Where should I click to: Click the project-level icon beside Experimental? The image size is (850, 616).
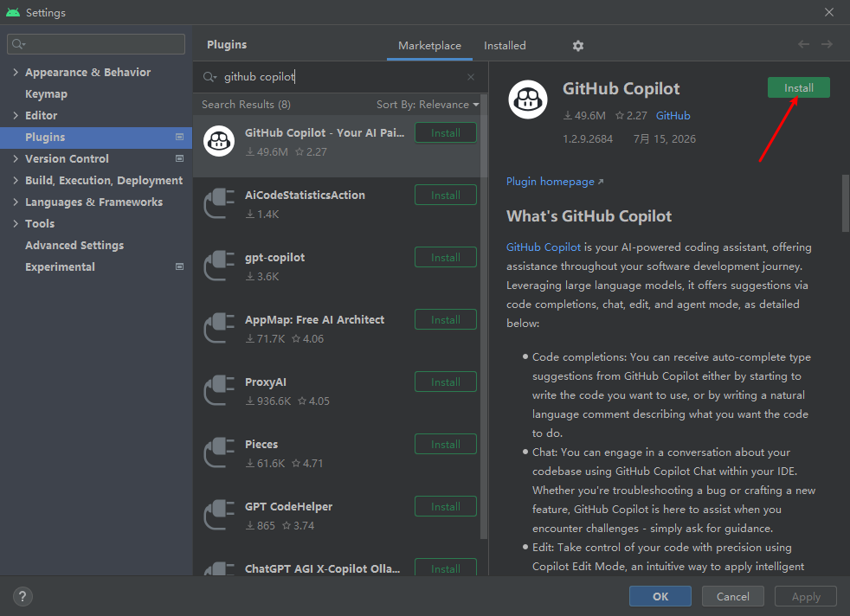(179, 266)
